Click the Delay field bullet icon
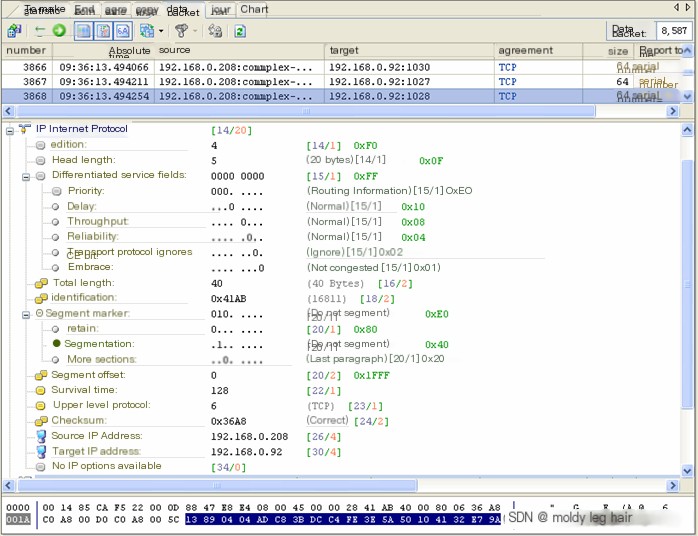The image size is (698, 536). (x=55, y=207)
